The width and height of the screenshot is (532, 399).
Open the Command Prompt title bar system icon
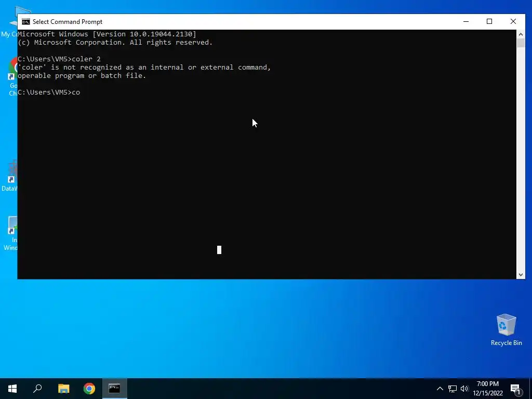click(26, 22)
